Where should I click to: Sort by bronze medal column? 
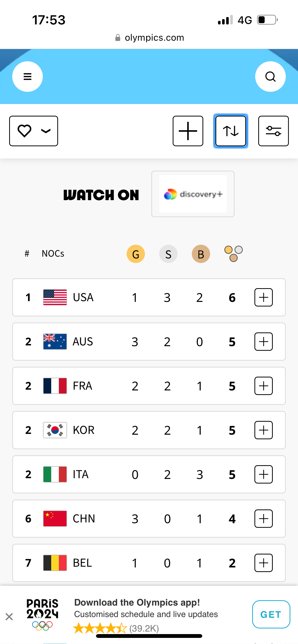[x=201, y=254]
